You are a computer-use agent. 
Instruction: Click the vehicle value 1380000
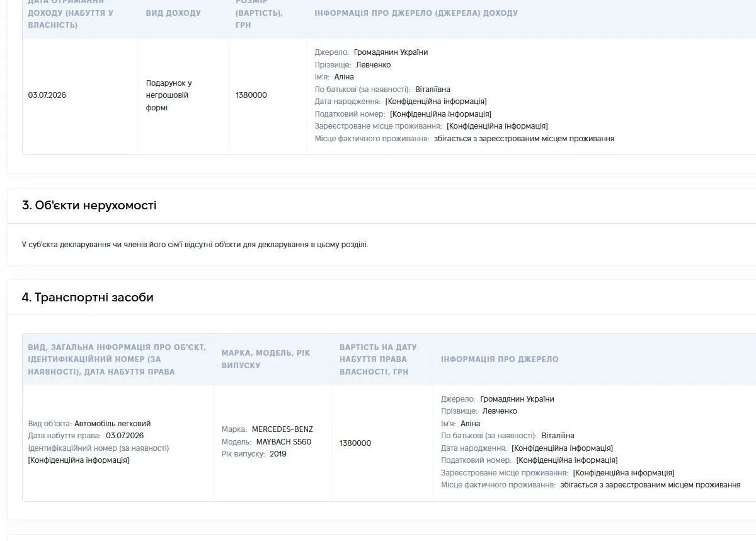[x=355, y=443]
